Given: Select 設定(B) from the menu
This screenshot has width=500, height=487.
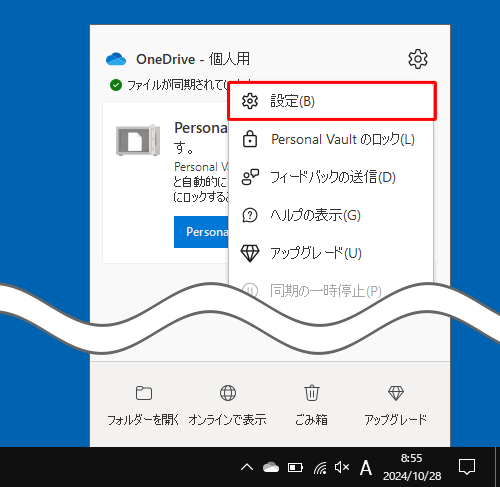Looking at the screenshot, I should pos(332,101).
